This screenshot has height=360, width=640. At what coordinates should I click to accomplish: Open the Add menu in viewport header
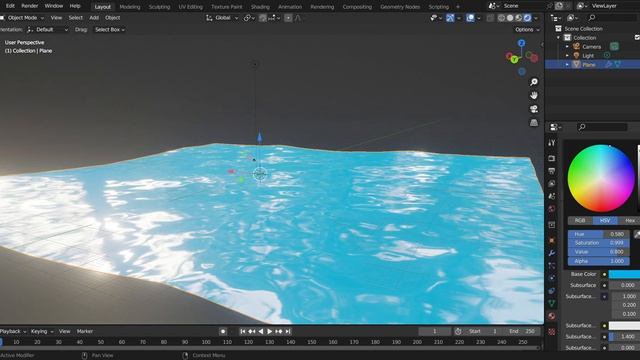(x=94, y=18)
